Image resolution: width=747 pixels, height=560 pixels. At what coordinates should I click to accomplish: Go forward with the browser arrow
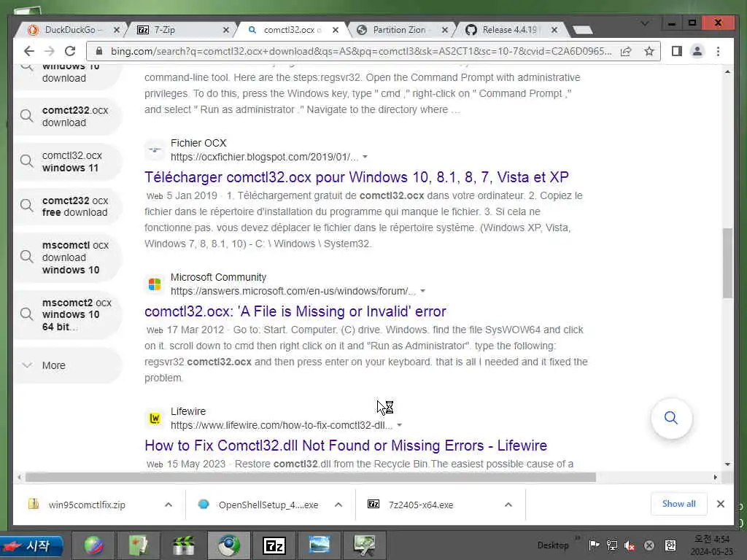50,52
